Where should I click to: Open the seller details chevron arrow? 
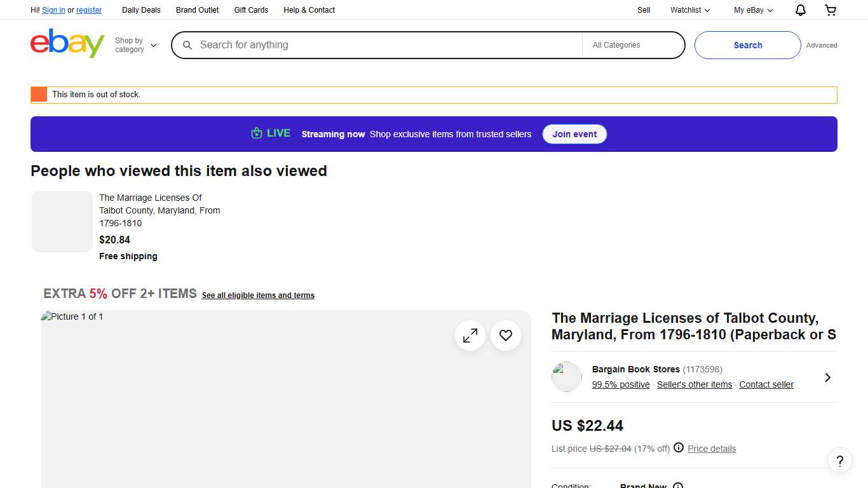pos(827,377)
